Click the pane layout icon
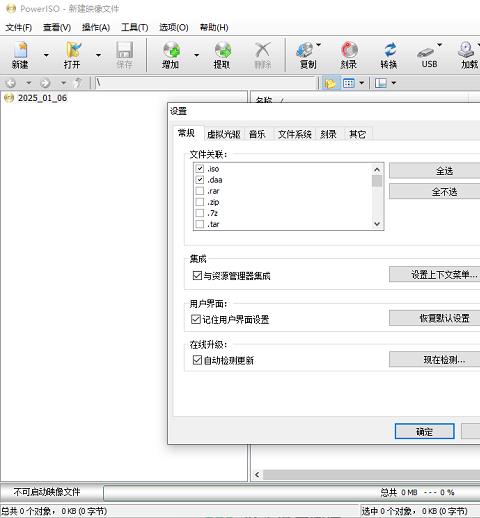480x518 pixels. [381, 83]
